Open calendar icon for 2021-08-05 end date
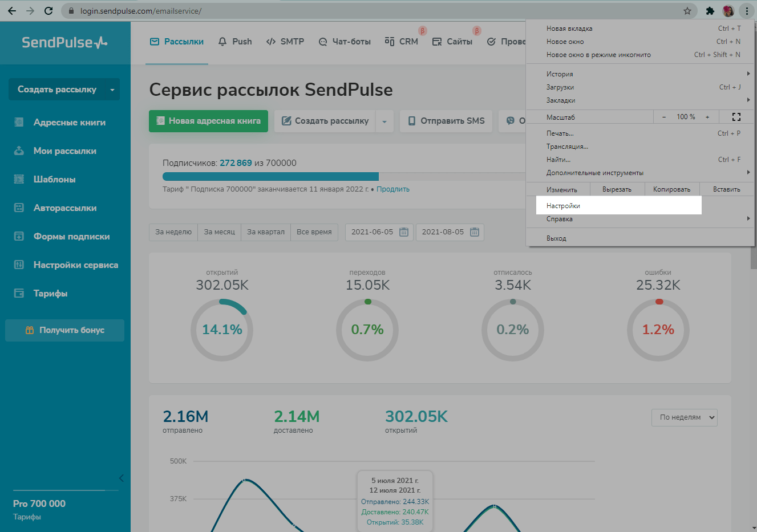Viewport: 757px width, 532px height. pyautogui.click(x=475, y=232)
